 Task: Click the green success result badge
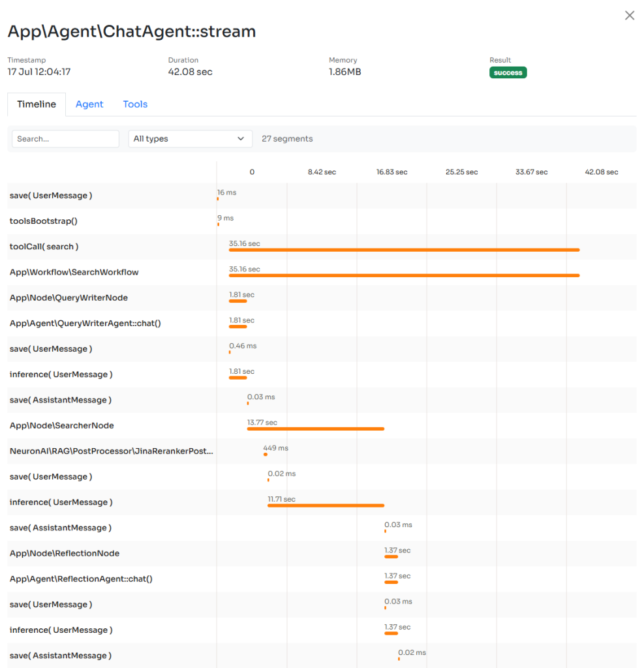[508, 73]
